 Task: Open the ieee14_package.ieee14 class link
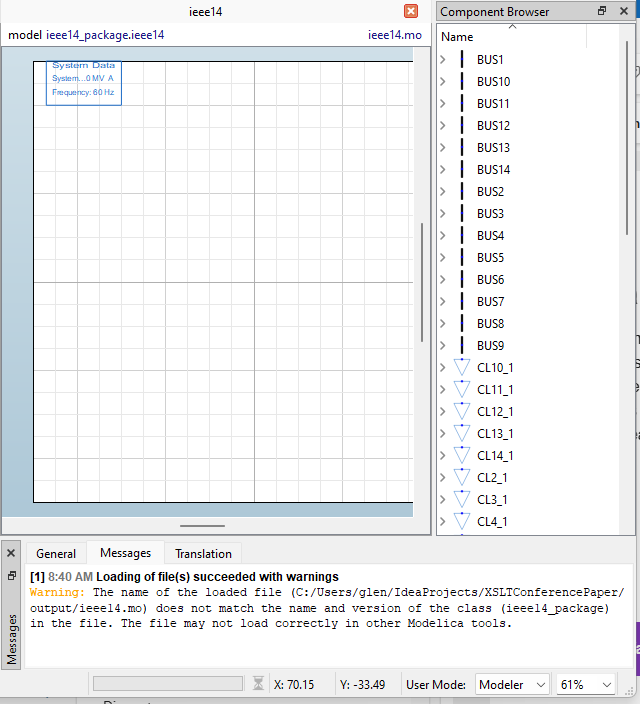click(105, 35)
